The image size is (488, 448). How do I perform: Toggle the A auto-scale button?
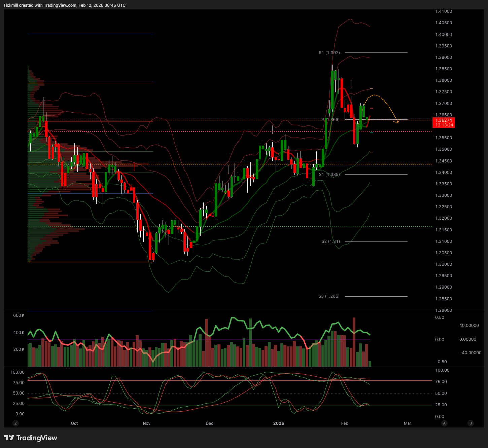pos(444,423)
